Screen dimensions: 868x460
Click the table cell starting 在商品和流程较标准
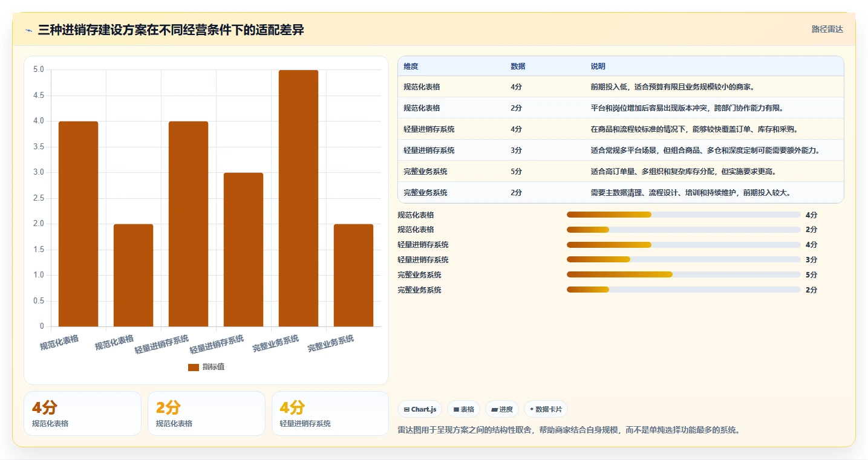pos(714,129)
